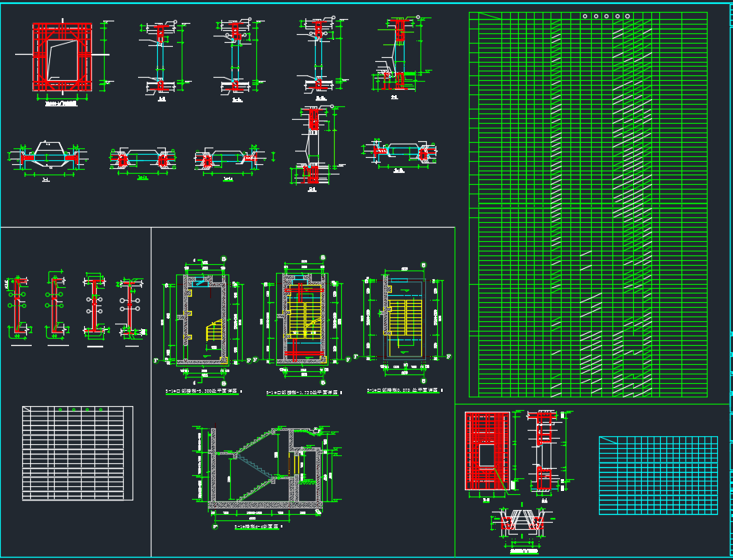Select the cyan grid table
Viewport: 733px width, 560px height.
click(x=658, y=475)
